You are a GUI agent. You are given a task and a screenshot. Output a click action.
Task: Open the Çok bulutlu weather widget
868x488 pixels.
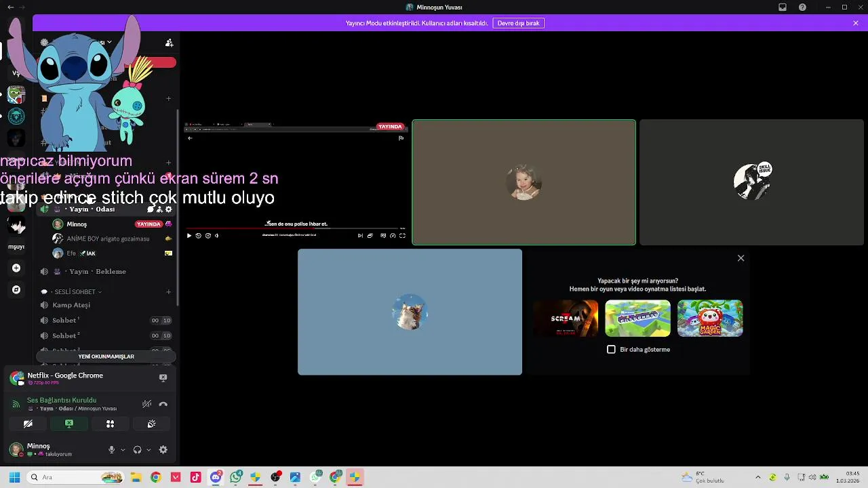[703, 477]
